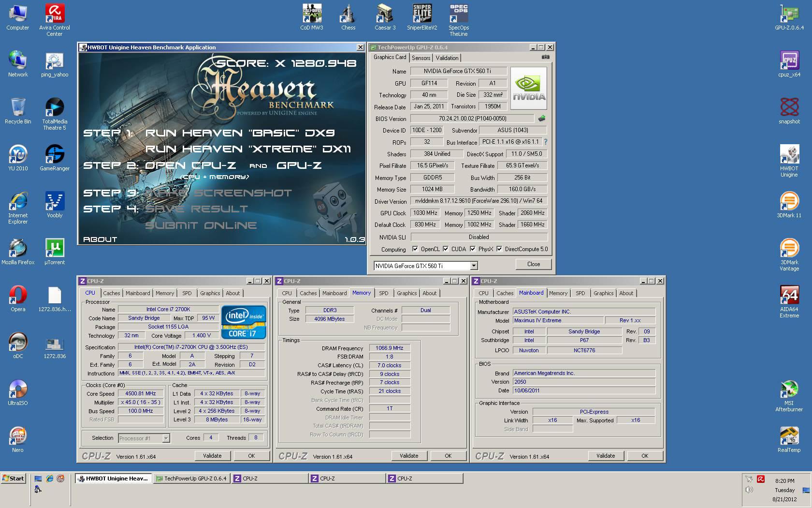Launch MSI Afterburner from the desktop

pos(789,395)
